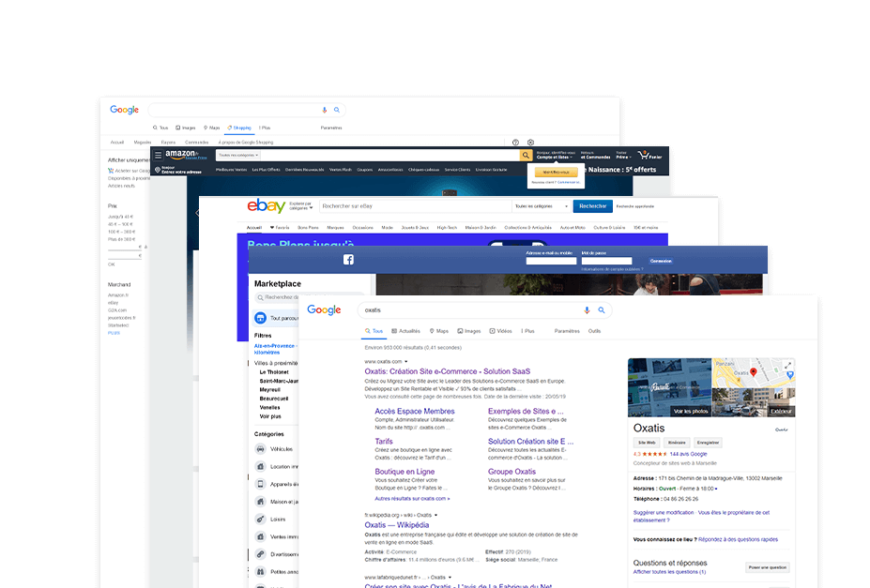Click Poser une question button
This screenshot has width=870, height=588.
[x=768, y=567]
